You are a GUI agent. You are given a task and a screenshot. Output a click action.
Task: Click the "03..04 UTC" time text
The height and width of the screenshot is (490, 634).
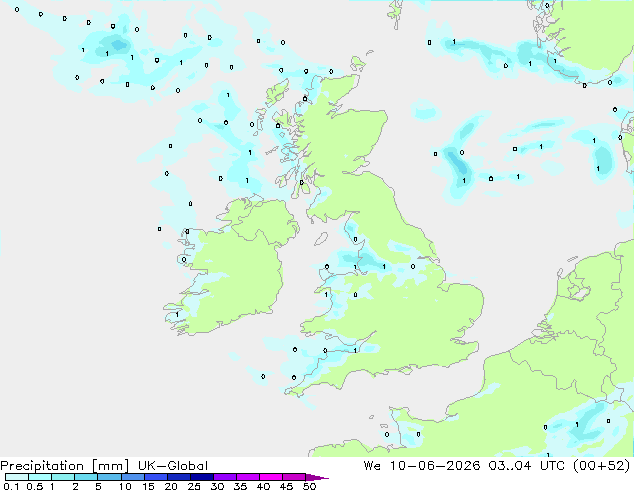[x=527, y=466]
